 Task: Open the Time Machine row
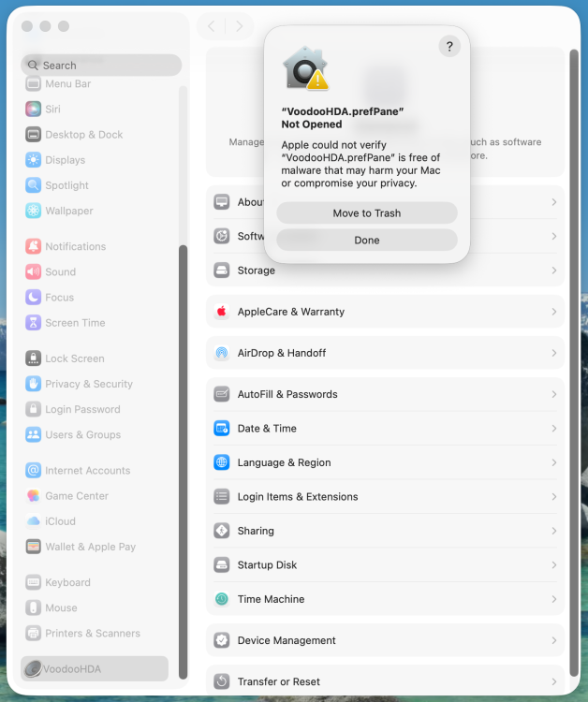385,599
